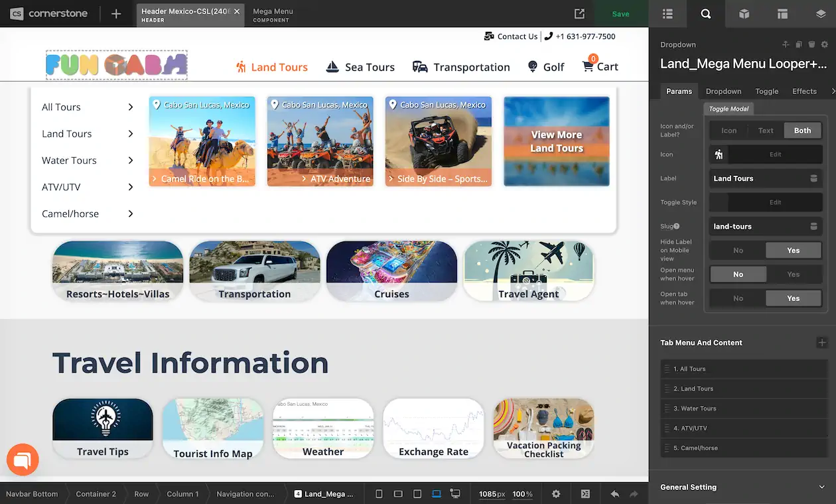Open the code editor icon in bottom bar

[x=585, y=494]
